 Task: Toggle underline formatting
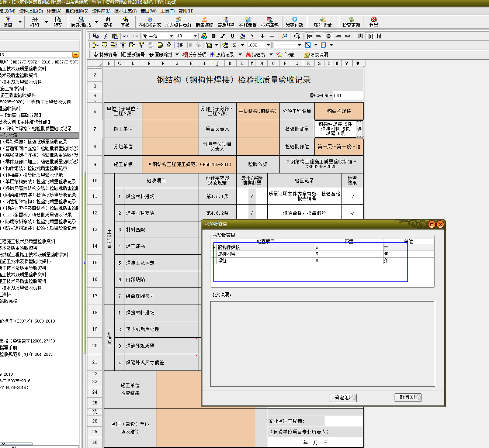click(x=232, y=36)
